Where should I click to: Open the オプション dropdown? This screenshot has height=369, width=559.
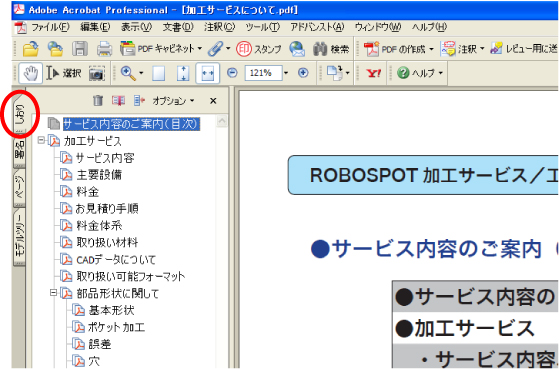point(173,101)
